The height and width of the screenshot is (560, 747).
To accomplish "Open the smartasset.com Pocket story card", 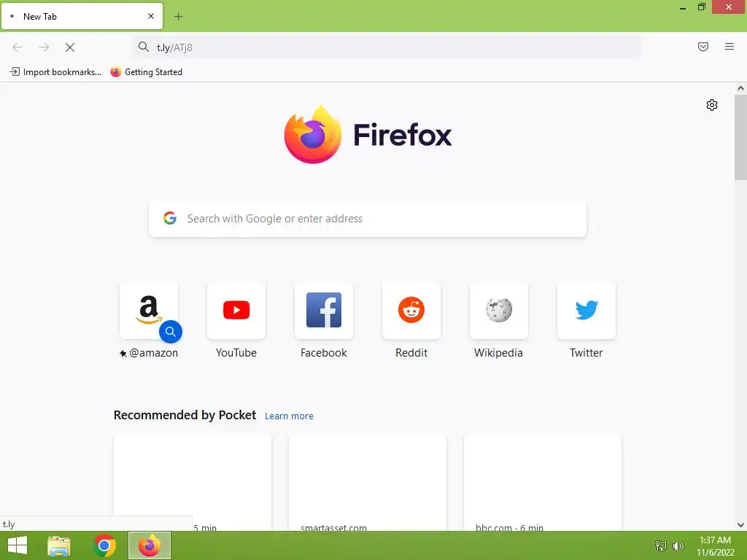I will click(x=368, y=483).
